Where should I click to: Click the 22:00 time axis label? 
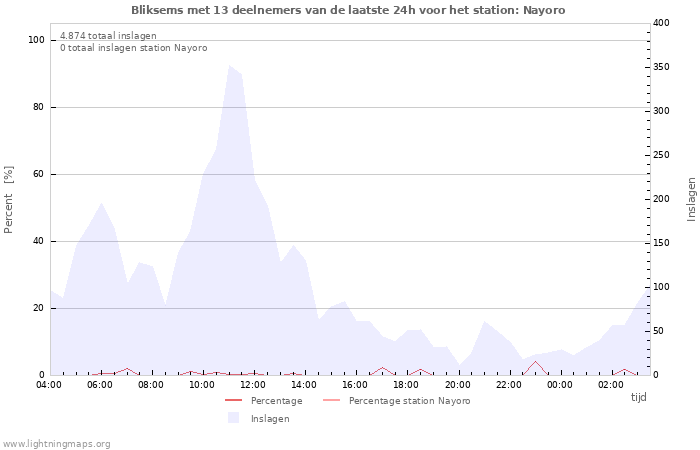[509, 384]
